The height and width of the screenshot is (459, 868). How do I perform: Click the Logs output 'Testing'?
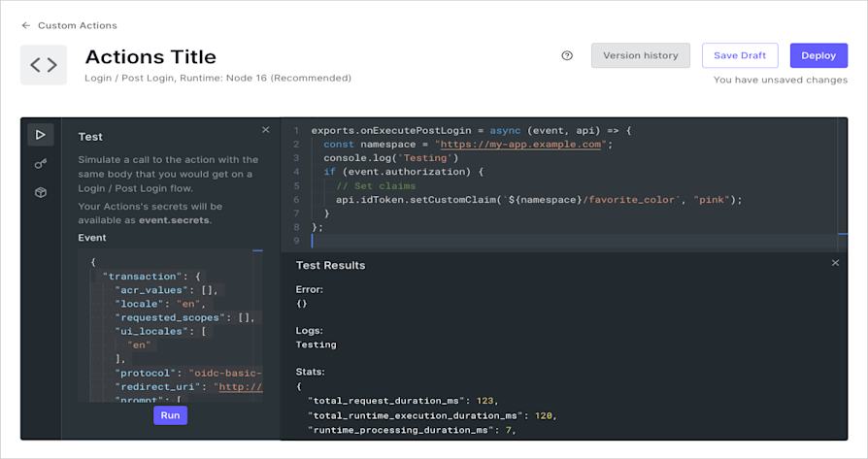[x=317, y=344]
